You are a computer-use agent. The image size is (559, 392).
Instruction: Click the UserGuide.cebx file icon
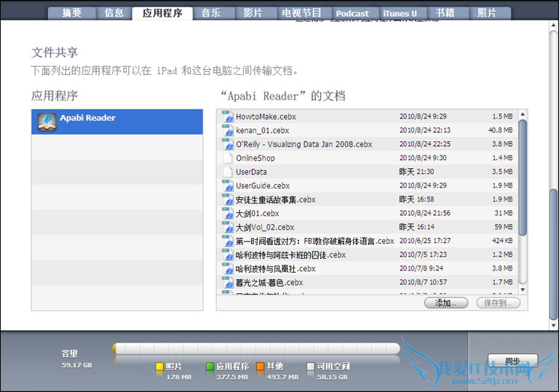227,186
